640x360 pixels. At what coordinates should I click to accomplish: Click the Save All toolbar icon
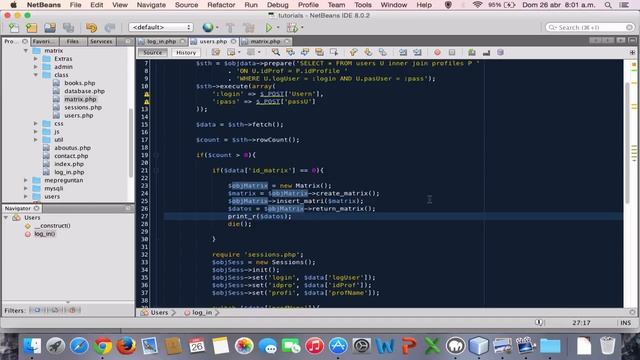click(68, 28)
